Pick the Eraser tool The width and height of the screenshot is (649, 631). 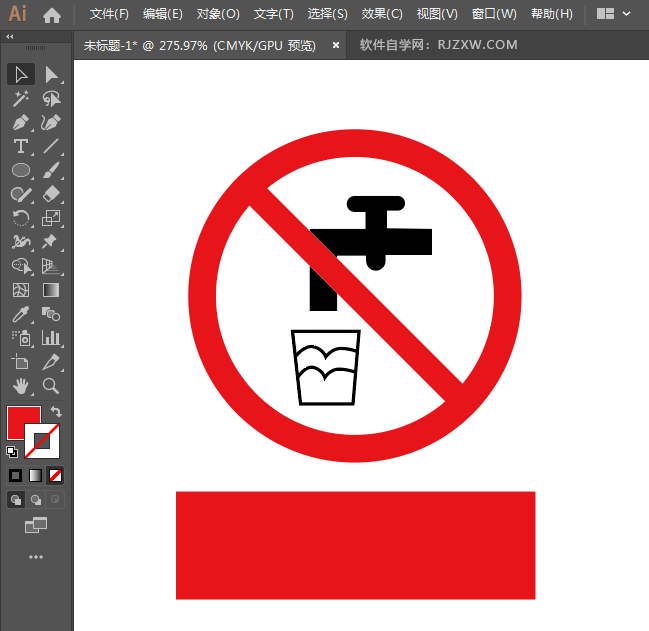point(51,194)
